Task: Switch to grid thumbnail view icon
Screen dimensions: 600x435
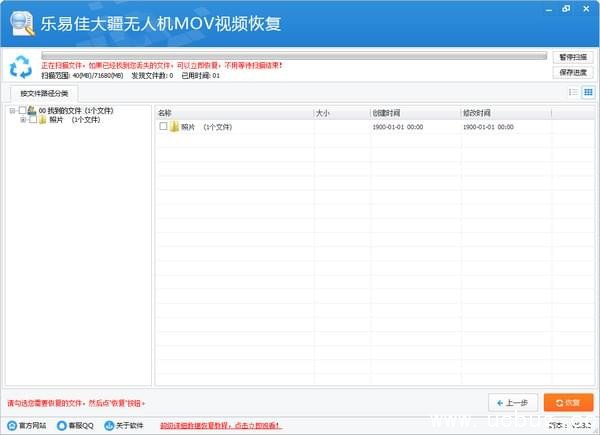Action: 587,92
